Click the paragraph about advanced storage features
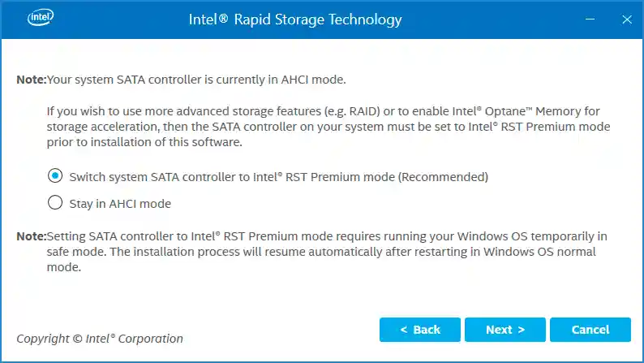This screenshot has width=644, height=363. point(324,126)
